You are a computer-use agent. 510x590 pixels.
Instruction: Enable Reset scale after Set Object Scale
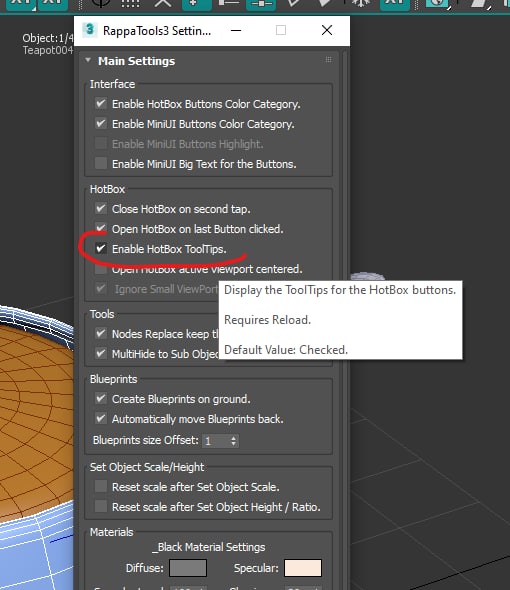click(x=101, y=487)
